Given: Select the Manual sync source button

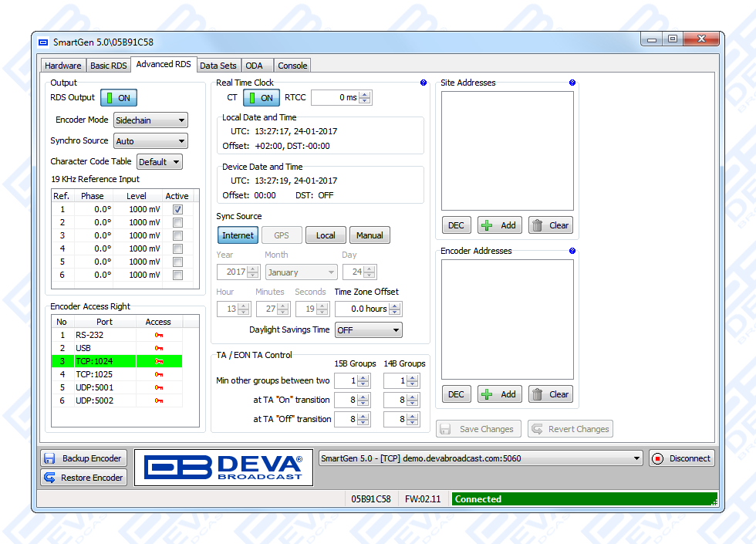Looking at the screenshot, I should pyautogui.click(x=370, y=235).
